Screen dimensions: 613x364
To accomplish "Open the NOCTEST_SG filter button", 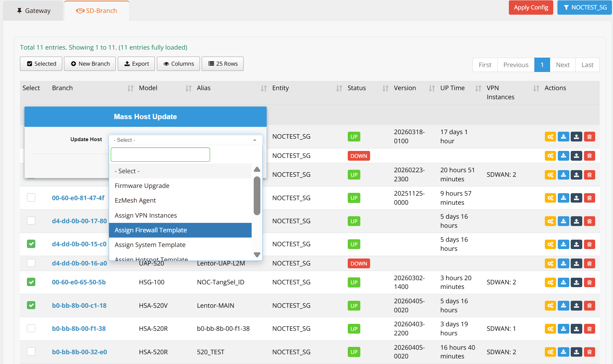I will pyautogui.click(x=584, y=7).
